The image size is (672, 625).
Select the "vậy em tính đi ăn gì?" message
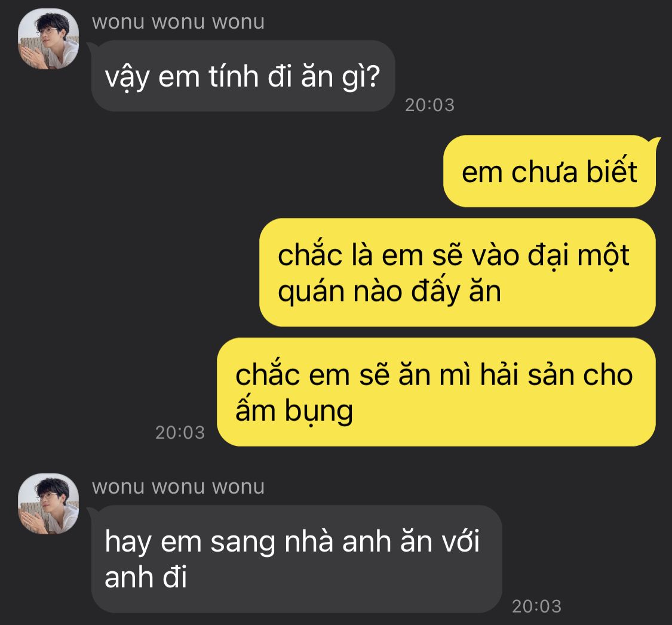(x=243, y=76)
